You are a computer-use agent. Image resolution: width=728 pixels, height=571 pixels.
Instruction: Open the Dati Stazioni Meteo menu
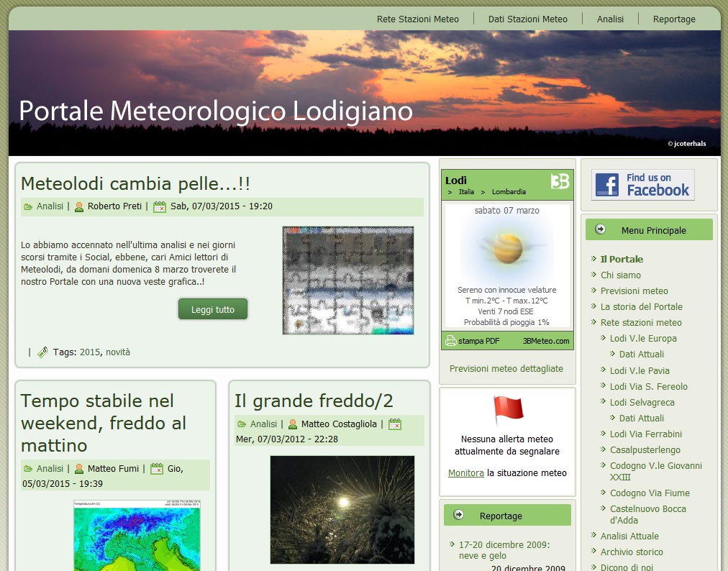527,19
